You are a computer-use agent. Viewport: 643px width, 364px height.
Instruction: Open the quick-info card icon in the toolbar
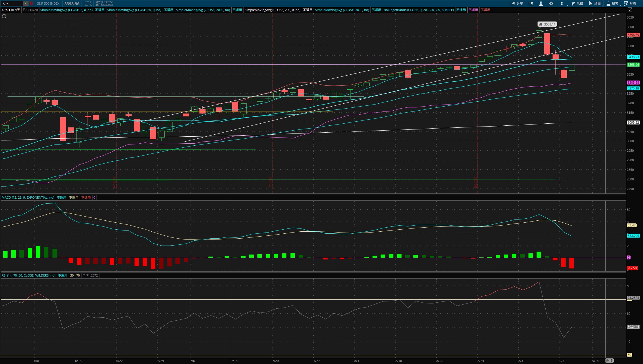[531, 3]
